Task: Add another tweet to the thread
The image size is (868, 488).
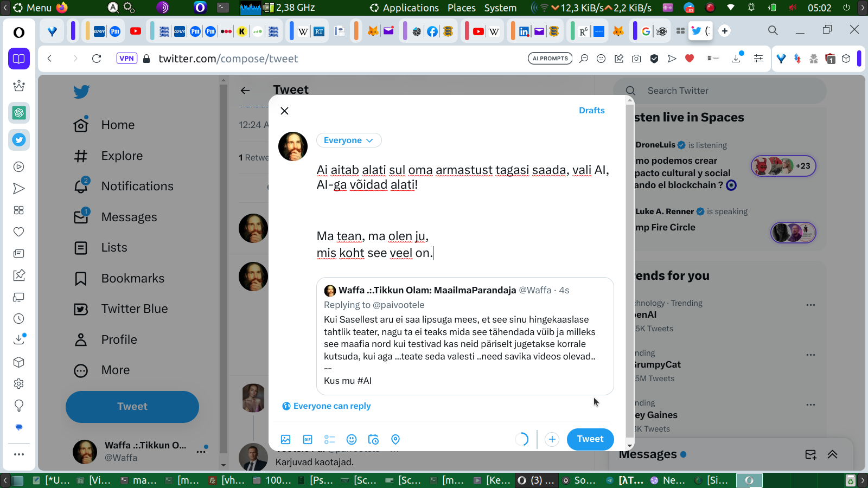Action: 552,439
